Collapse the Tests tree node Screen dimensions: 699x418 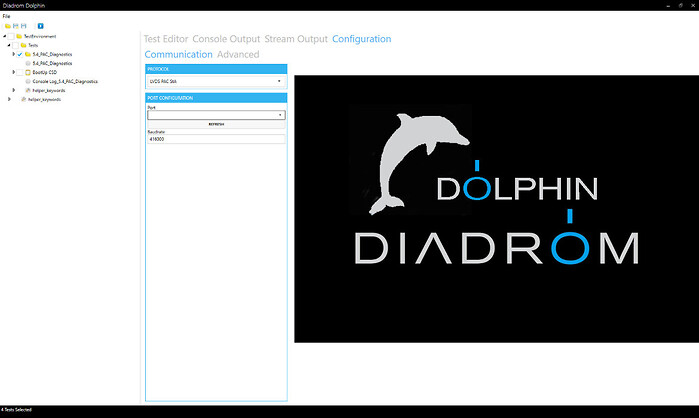[9, 45]
